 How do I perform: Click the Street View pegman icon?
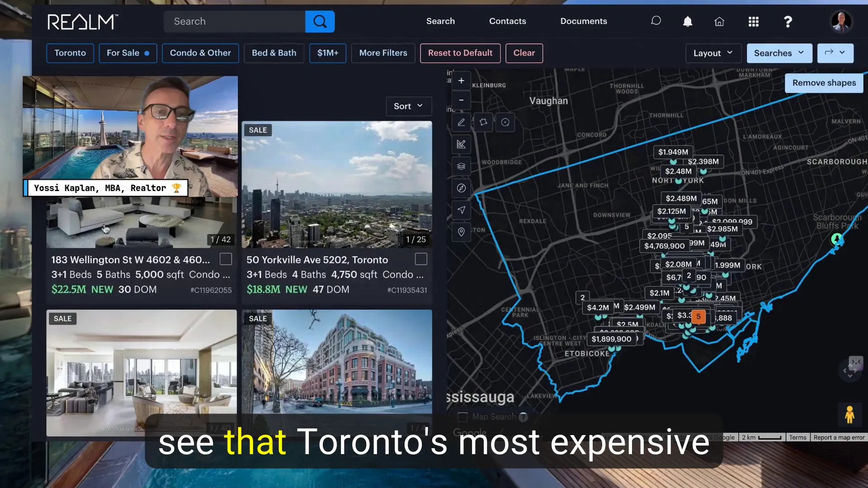click(849, 414)
